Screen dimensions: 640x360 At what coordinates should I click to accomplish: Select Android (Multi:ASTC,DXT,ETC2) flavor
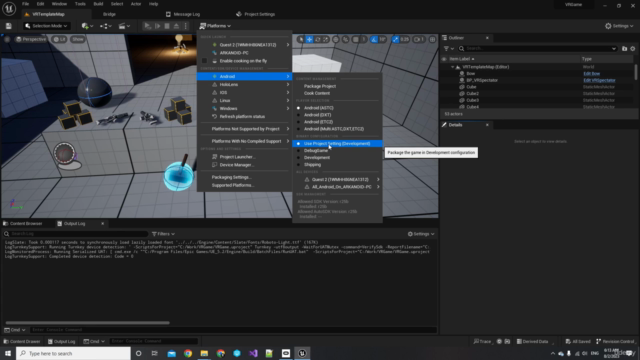(x=333, y=129)
